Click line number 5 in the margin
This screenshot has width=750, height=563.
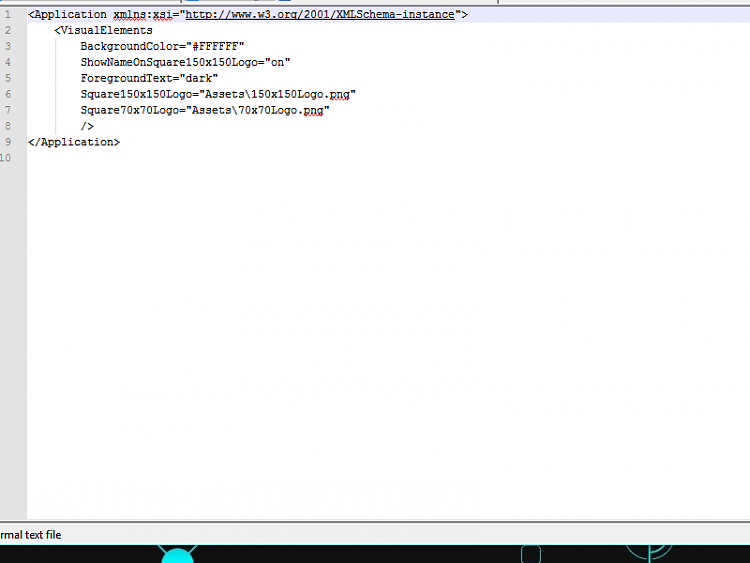pyautogui.click(x=8, y=78)
